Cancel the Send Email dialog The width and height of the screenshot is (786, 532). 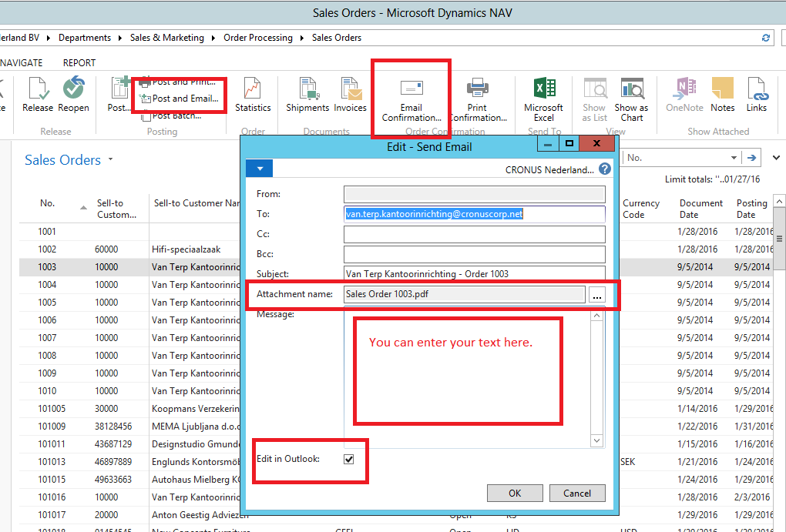tap(577, 494)
